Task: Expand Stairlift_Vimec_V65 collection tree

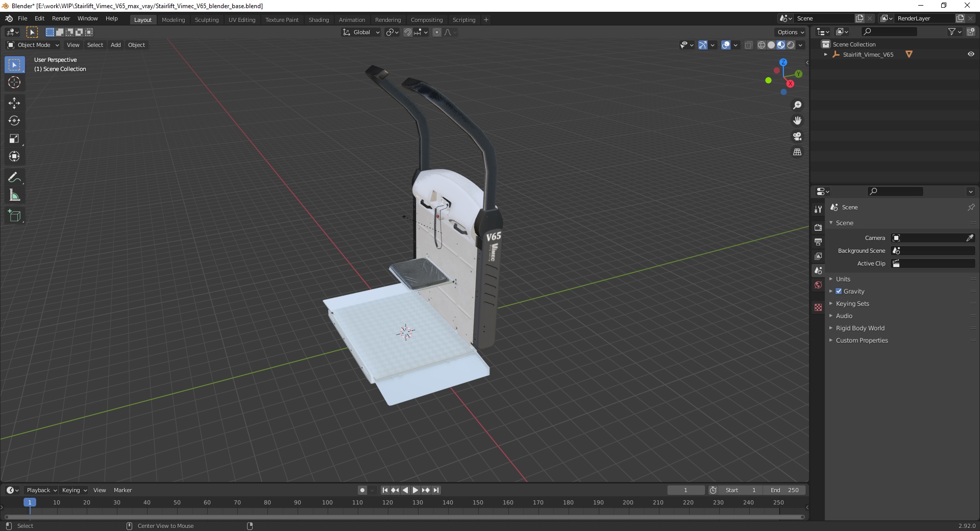Action: (826, 54)
